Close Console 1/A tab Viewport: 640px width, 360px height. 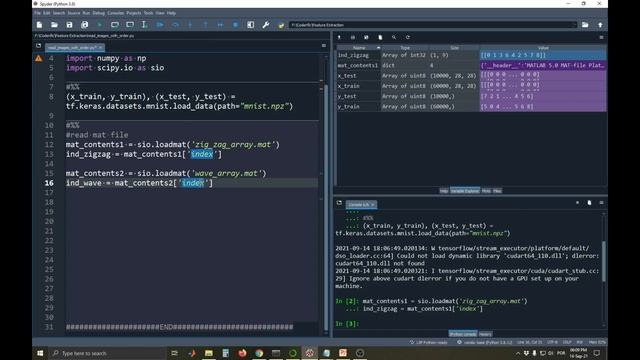click(373, 204)
